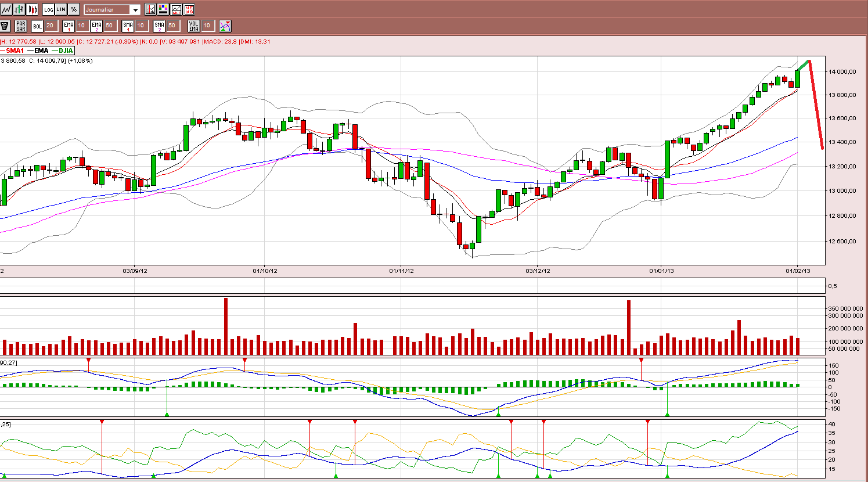The image size is (868, 482).
Task: Click the 01/02/13 date label
Action: coord(798,271)
